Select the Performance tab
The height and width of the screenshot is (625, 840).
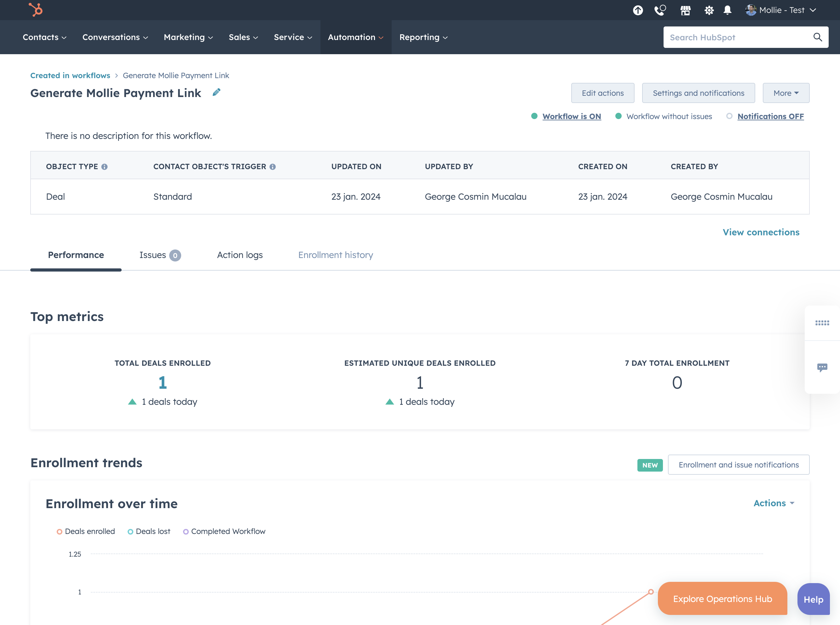coord(76,255)
